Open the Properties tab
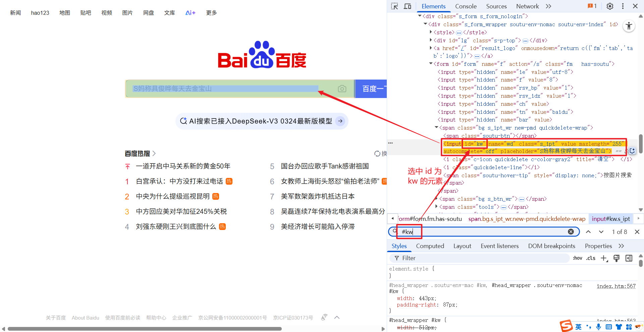This screenshot has width=644, height=332. (598, 246)
